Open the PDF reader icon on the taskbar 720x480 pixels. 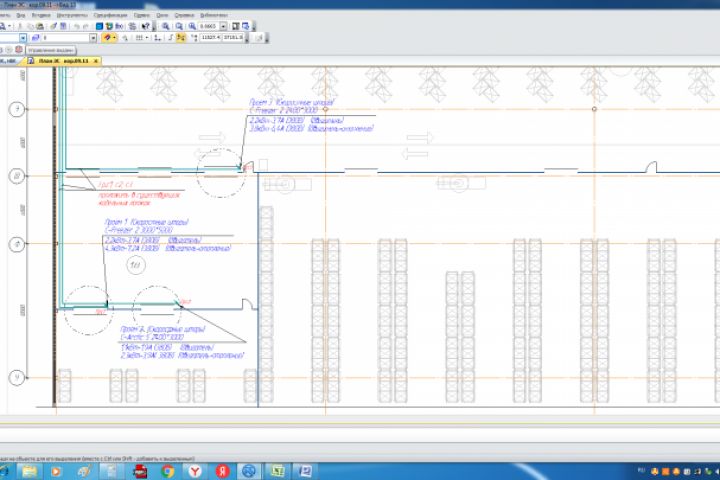140,471
